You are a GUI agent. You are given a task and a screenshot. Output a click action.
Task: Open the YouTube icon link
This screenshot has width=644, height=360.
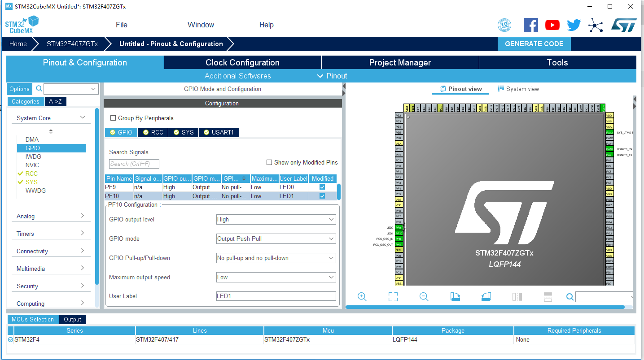point(552,25)
